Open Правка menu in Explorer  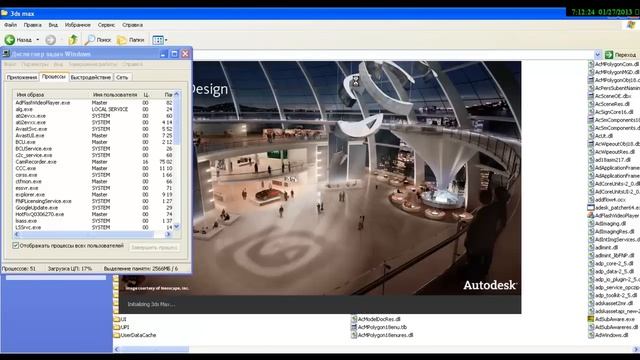coord(33,25)
